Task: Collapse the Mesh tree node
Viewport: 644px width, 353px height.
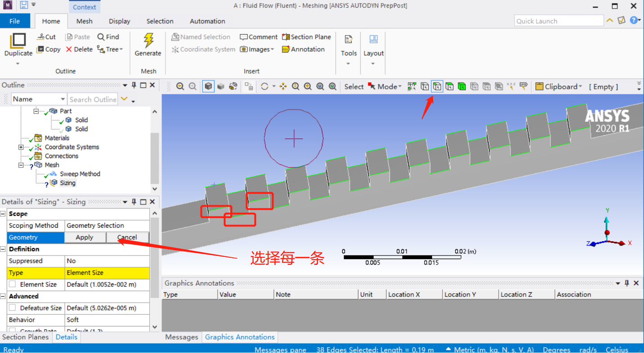Action: tap(21, 165)
